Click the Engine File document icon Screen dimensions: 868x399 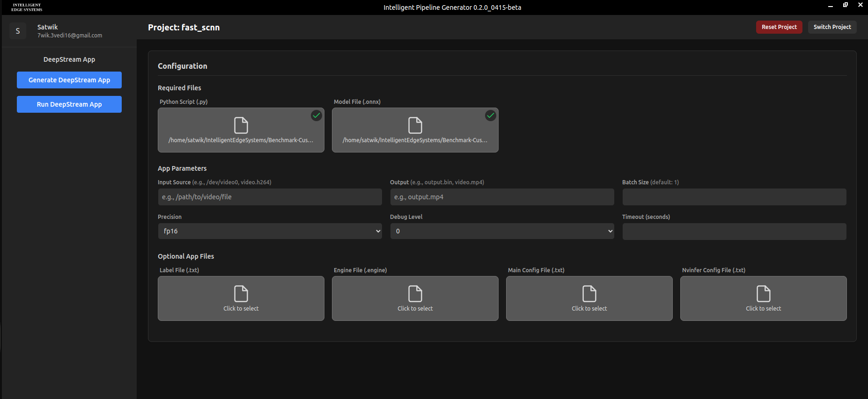(415, 294)
